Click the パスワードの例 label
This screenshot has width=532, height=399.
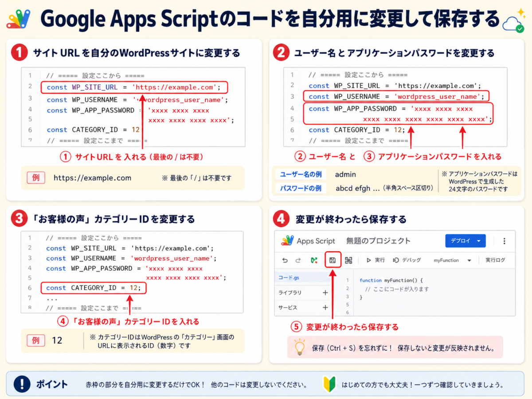[x=301, y=188]
